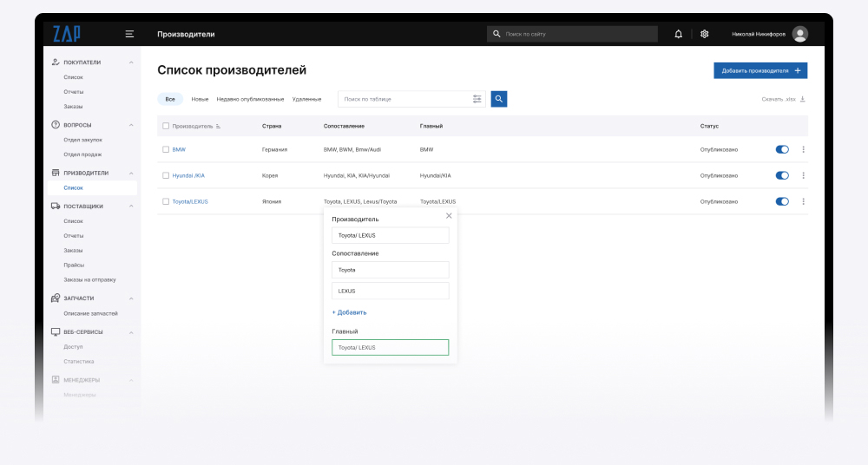
Task: Click the magnifier icon in site search
Action: 496,34
